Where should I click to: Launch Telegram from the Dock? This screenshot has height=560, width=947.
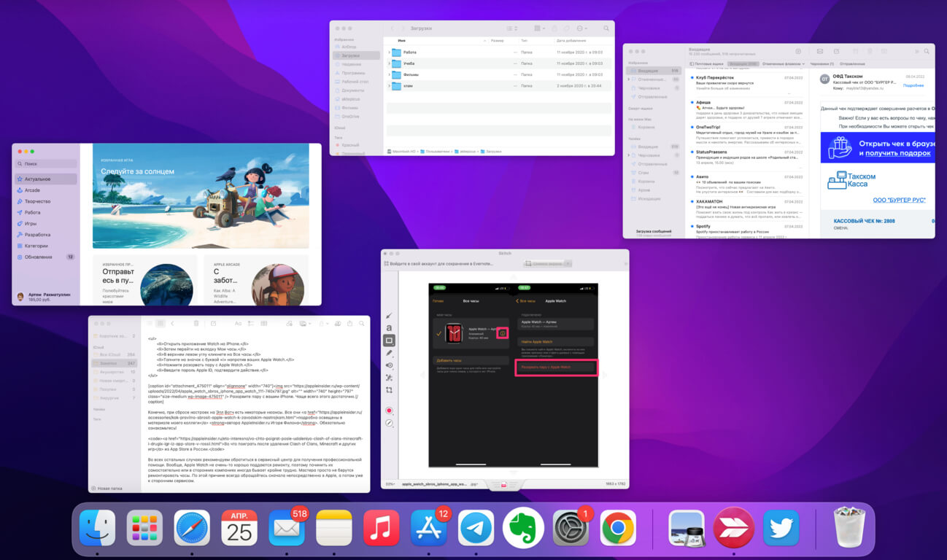(x=476, y=528)
